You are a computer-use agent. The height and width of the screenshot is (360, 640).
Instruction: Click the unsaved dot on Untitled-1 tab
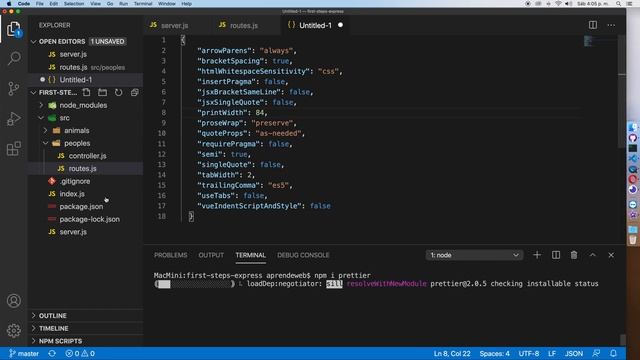point(340,25)
